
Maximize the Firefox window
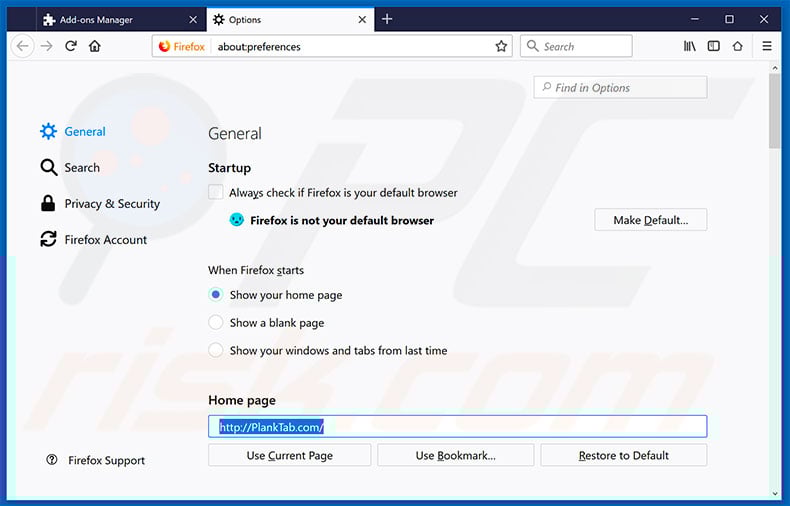(x=729, y=19)
